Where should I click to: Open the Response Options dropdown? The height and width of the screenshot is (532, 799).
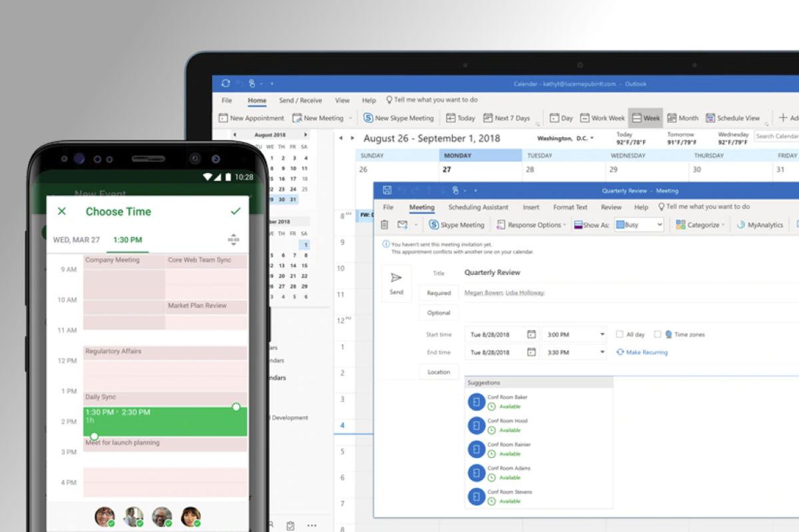point(531,225)
